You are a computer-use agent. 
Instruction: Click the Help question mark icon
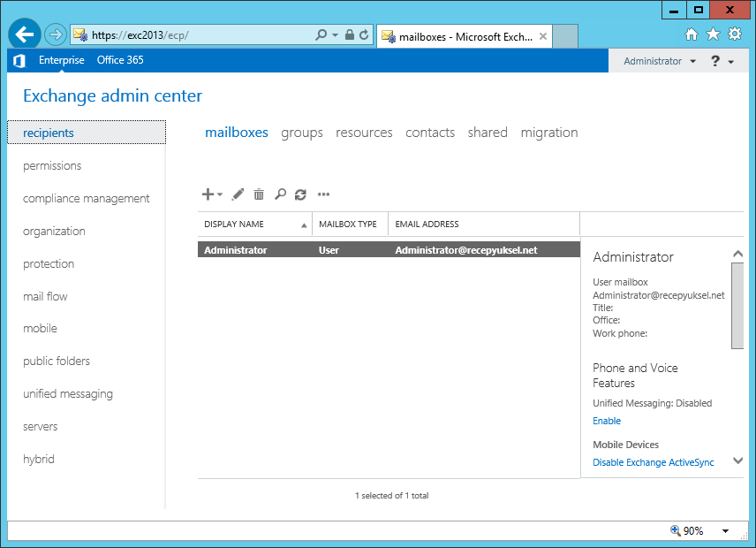pyautogui.click(x=715, y=61)
